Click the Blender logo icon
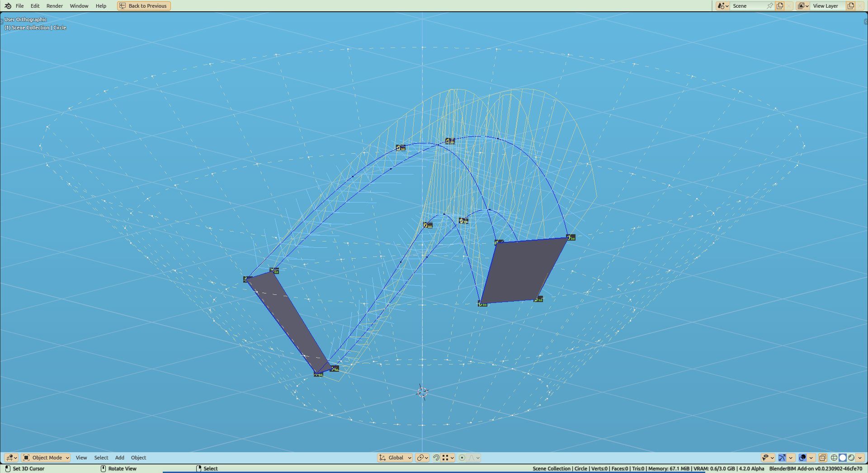868x473 pixels. [8, 6]
